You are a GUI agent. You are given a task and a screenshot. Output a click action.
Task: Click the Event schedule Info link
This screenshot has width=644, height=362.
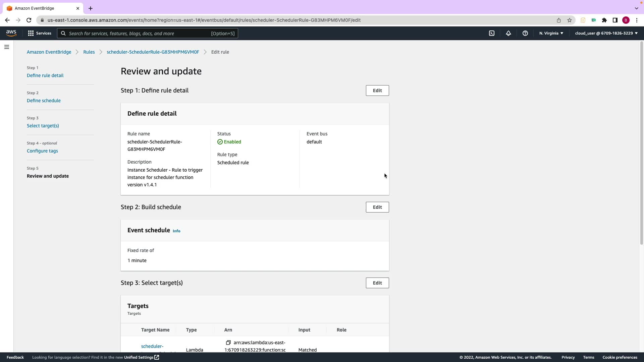click(x=176, y=231)
